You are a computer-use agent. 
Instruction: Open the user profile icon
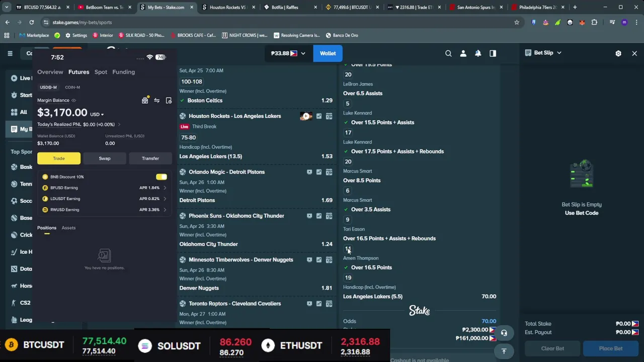[x=463, y=53]
